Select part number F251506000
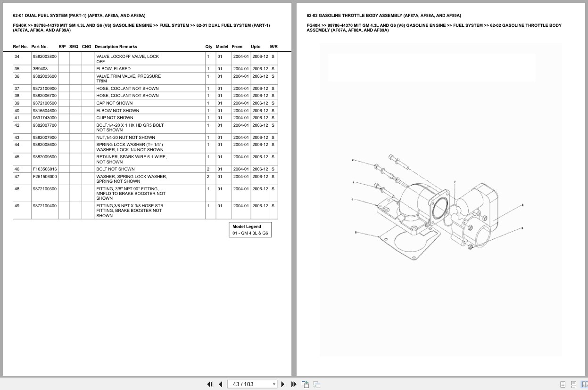The height and width of the screenshot is (390, 588). (x=45, y=177)
